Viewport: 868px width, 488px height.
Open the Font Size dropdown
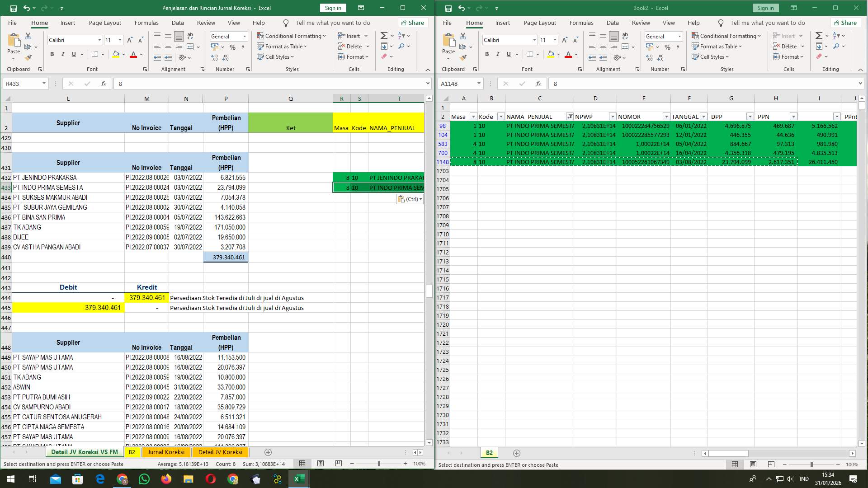119,40
